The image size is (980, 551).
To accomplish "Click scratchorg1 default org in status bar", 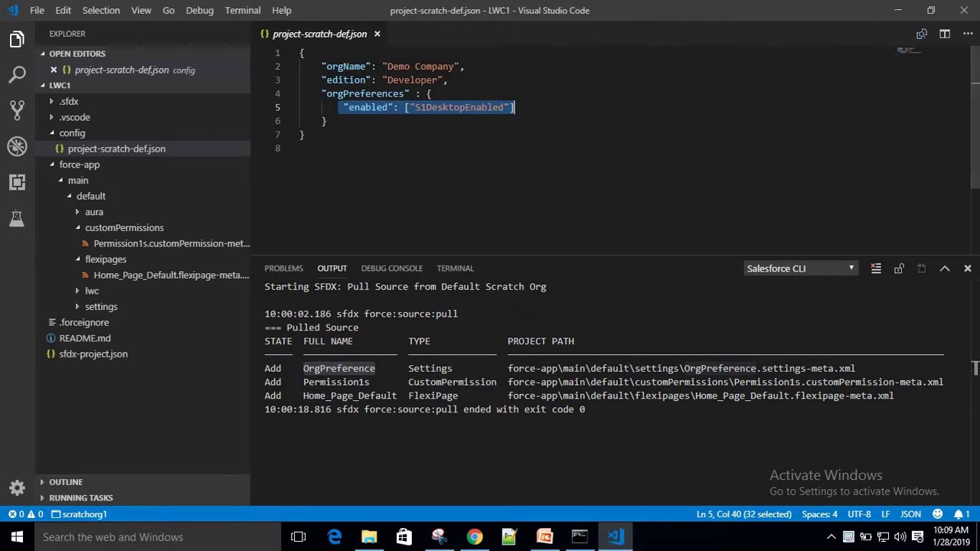I will click(x=78, y=514).
